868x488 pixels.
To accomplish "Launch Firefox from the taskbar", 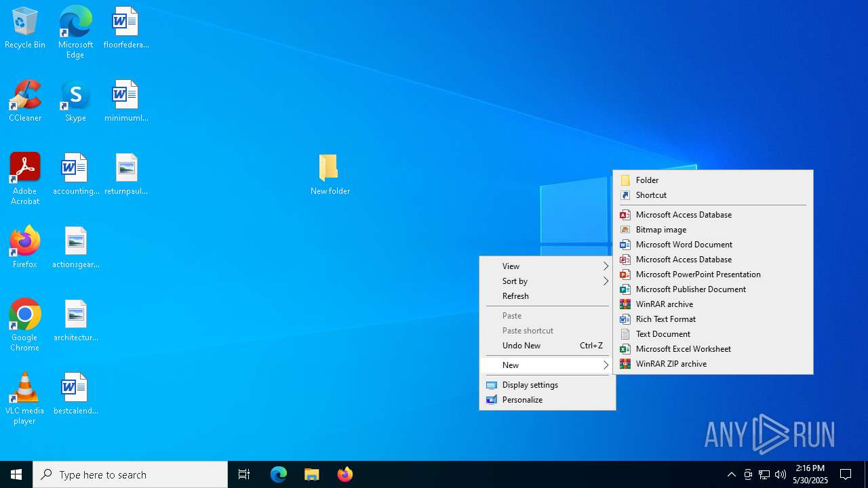I will click(x=345, y=474).
